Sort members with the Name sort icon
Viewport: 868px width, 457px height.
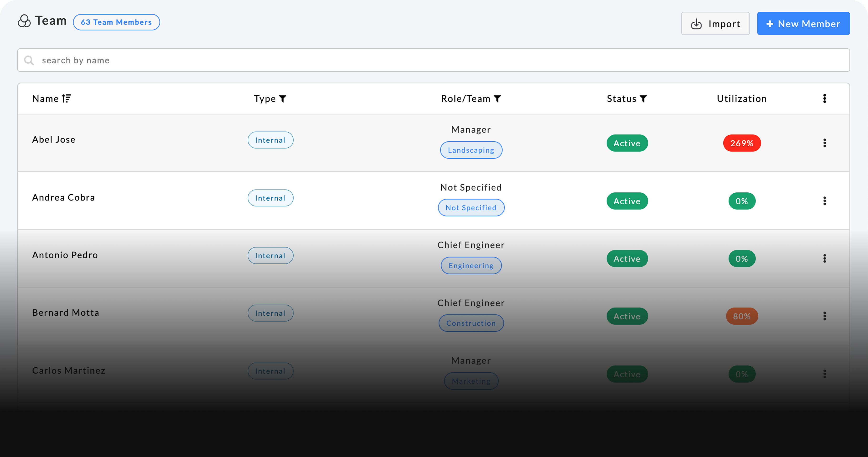click(66, 98)
